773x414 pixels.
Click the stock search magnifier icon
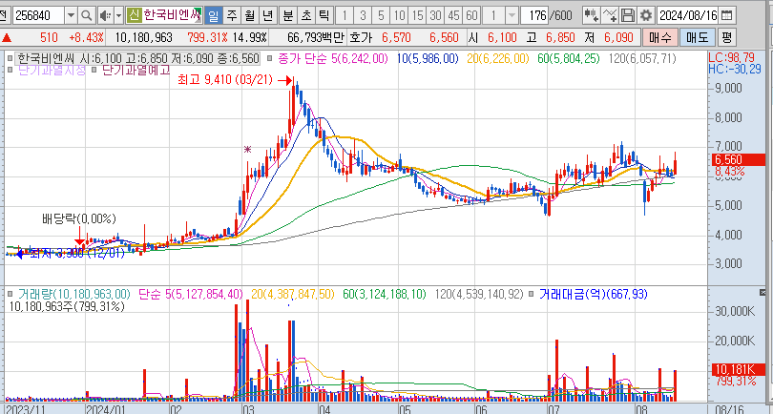pos(86,16)
